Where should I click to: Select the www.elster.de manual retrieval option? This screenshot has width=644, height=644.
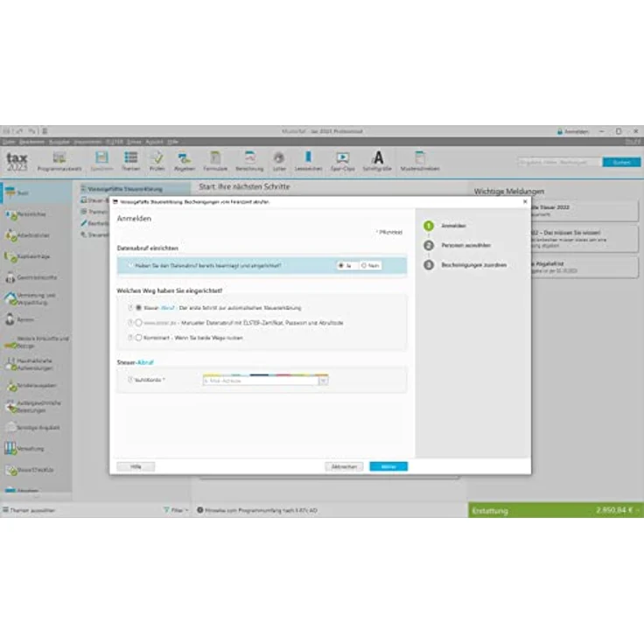pos(138,322)
